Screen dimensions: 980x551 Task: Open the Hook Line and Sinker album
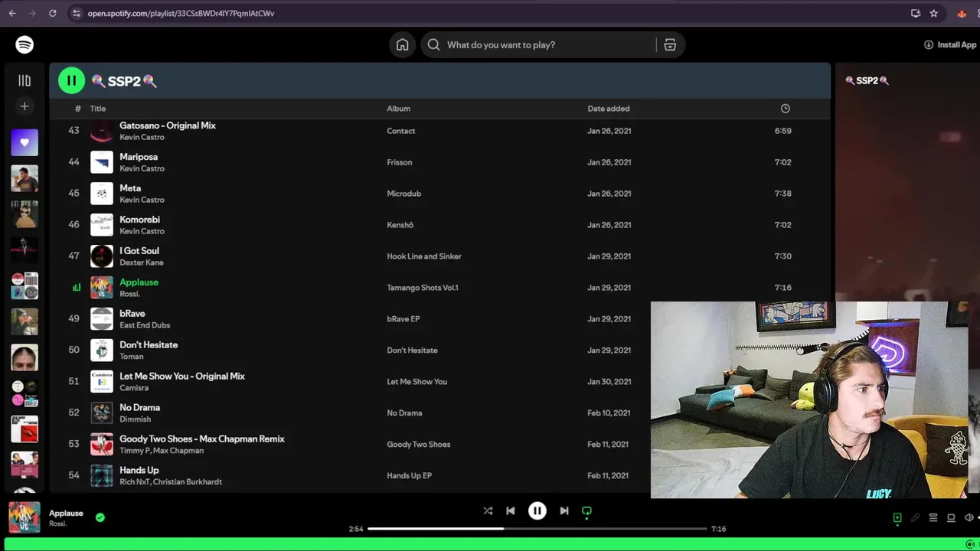(423, 256)
